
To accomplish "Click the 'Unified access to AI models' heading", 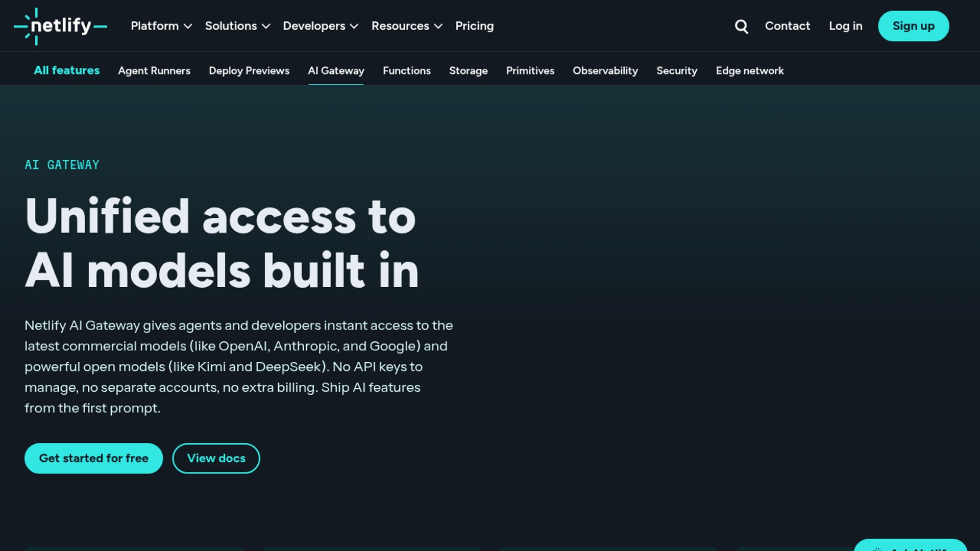I will 222,243.
